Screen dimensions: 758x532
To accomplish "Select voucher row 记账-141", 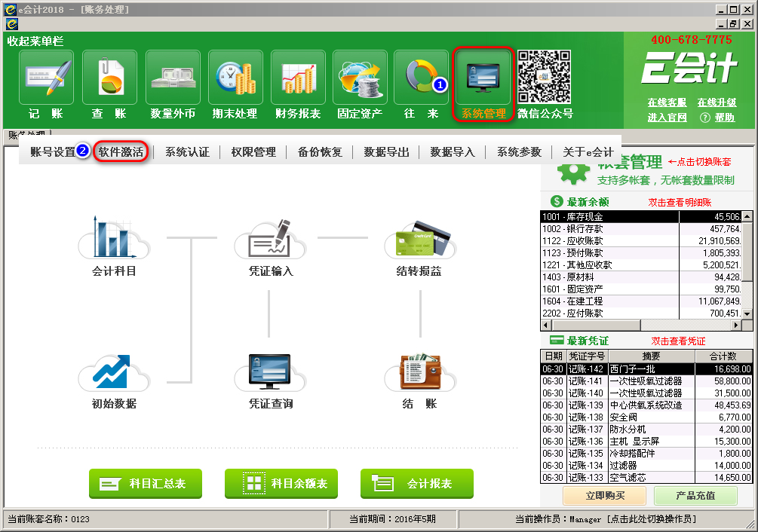I will click(x=646, y=381).
